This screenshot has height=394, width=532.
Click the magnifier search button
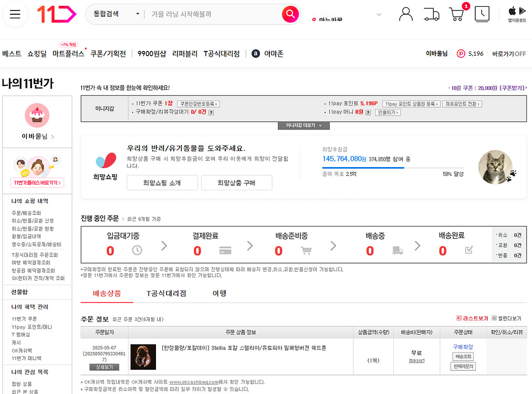(x=290, y=14)
